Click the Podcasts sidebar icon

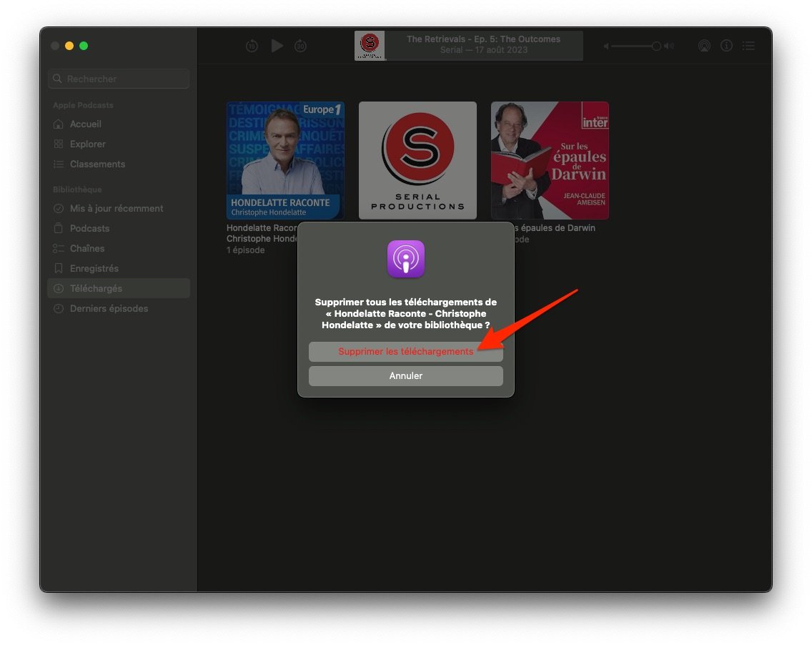59,229
